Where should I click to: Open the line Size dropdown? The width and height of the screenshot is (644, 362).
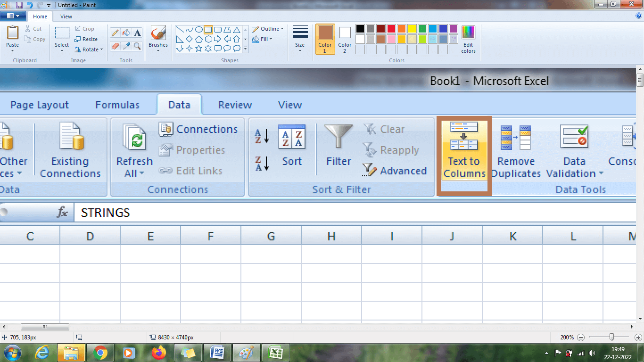coord(300,40)
